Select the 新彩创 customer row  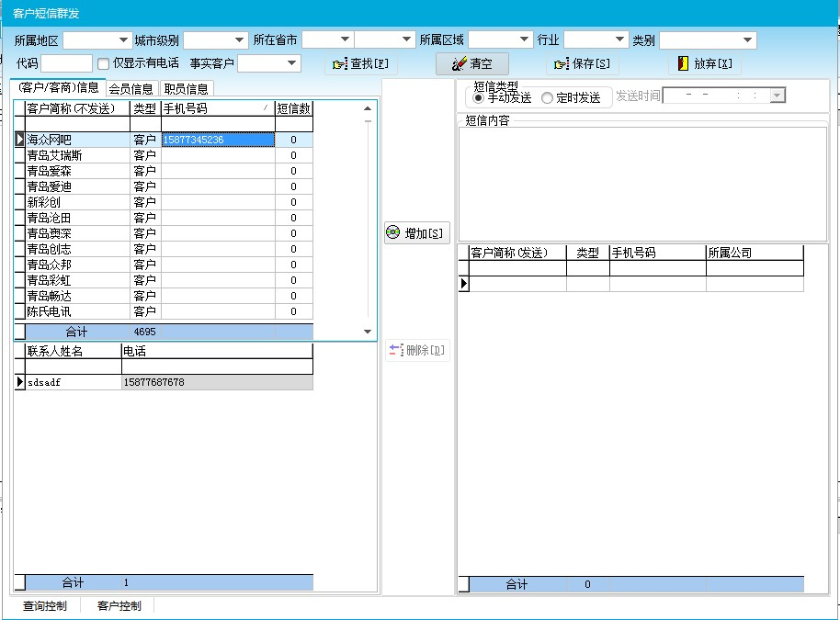[x=164, y=202]
